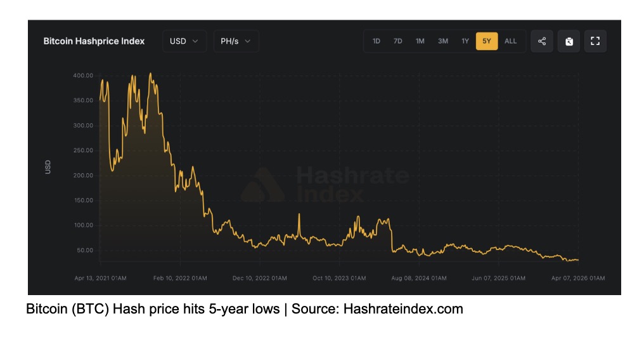Click the Apr 13, 2021 date label
Viewport: 644px width, 337px height.
(101, 278)
